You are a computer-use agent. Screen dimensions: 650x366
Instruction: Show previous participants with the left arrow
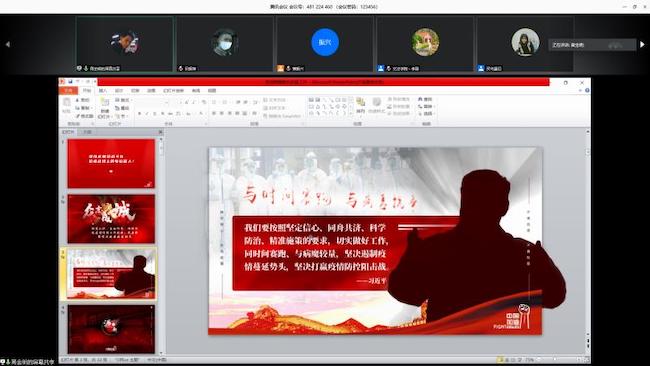(x=7, y=44)
